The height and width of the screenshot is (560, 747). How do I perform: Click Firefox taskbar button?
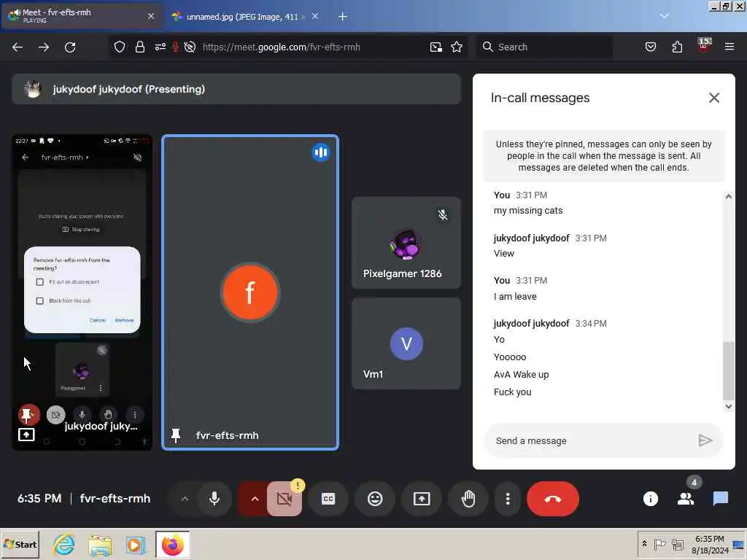click(x=172, y=544)
